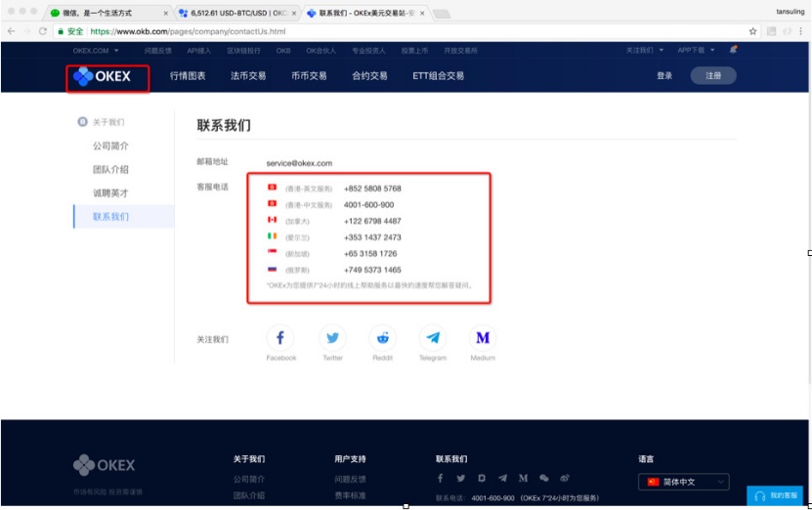The image size is (812, 510).
Task: Click footer 团队介绍 link
Action: click(x=248, y=495)
